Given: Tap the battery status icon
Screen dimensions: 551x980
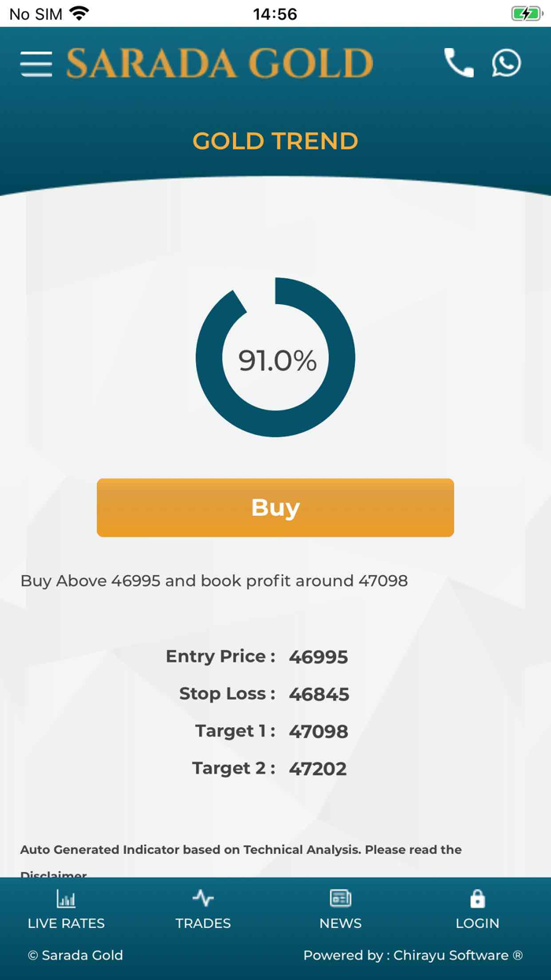Looking at the screenshot, I should coord(526,13).
